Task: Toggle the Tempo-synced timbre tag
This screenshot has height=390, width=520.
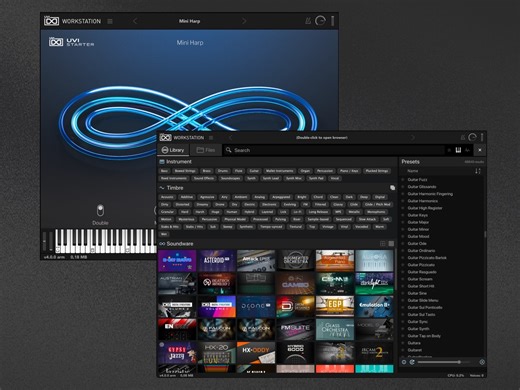Action: [271, 227]
